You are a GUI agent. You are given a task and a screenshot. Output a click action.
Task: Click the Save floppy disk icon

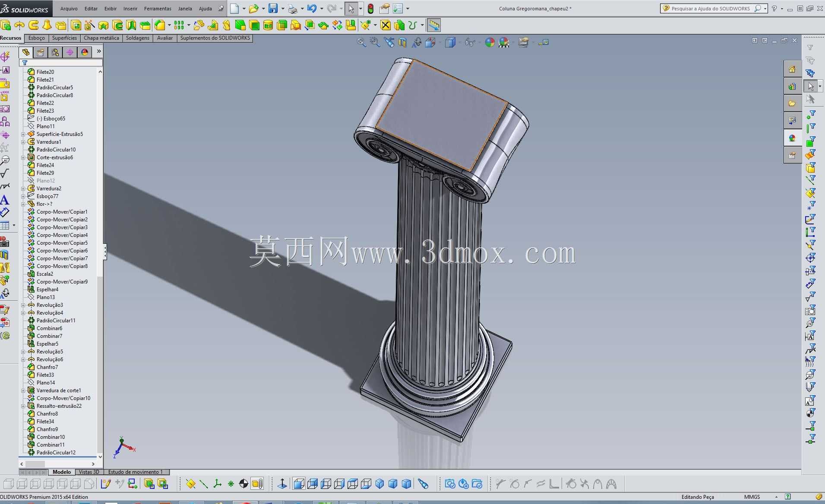273,8
